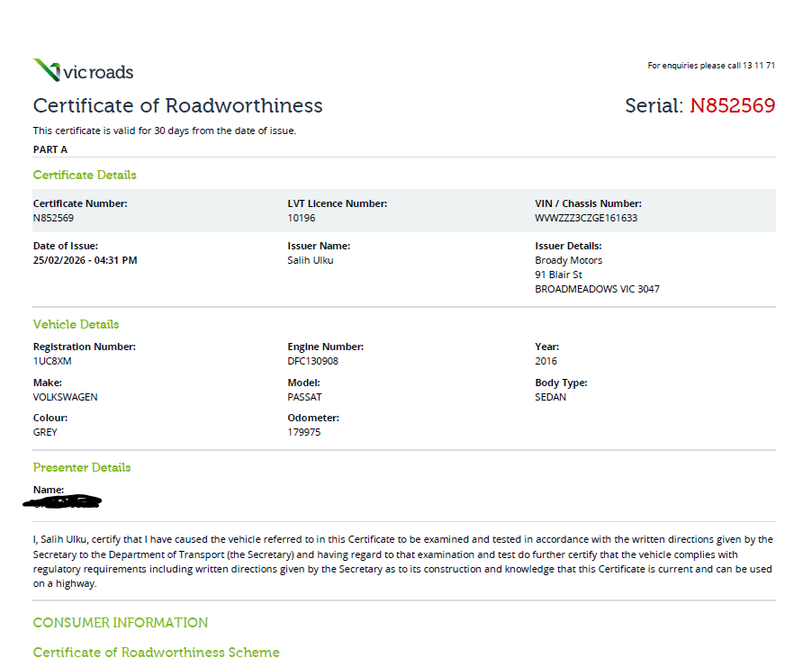812x667 pixels.
Task: Click the BROADMEADOWS VIC 3047 address line
Action: 597,289
